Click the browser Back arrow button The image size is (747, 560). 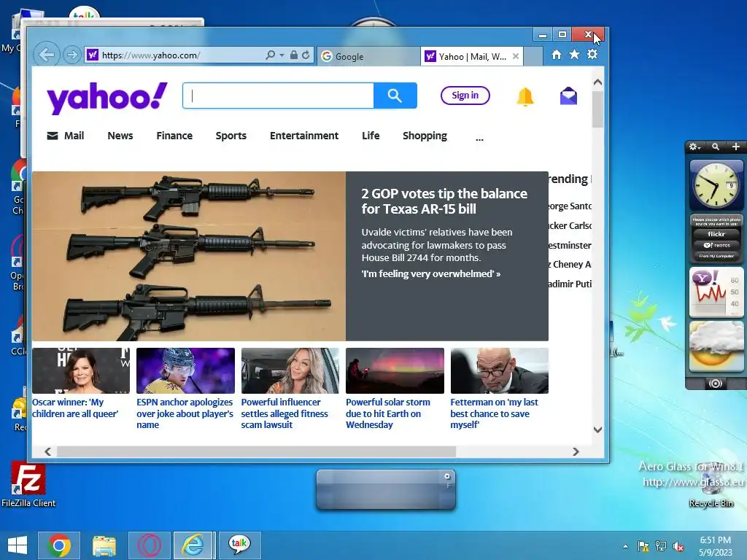click(46, 55)
